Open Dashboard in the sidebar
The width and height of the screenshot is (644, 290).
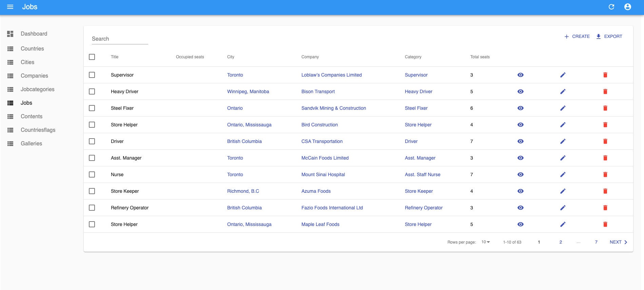point(34,34)
